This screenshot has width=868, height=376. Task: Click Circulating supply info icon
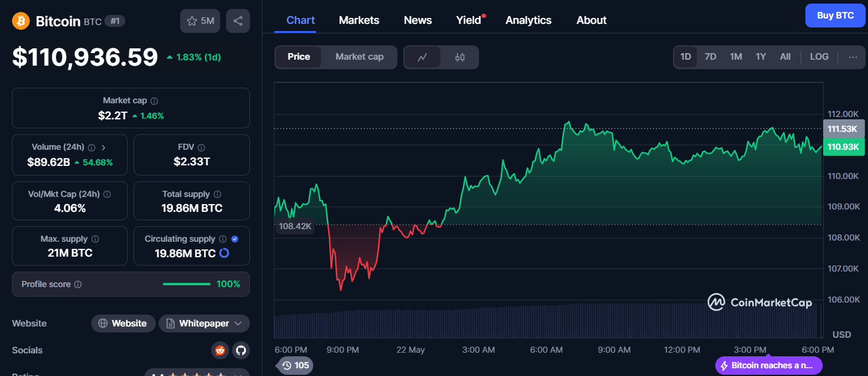[223, 239]
